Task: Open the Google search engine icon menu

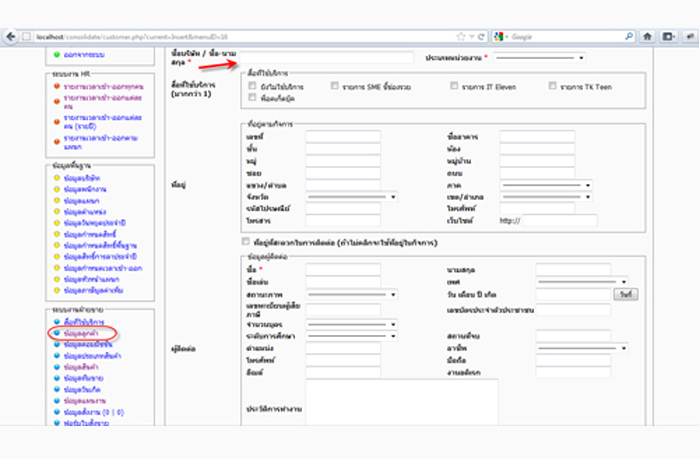Action: [x=499, y=37]
